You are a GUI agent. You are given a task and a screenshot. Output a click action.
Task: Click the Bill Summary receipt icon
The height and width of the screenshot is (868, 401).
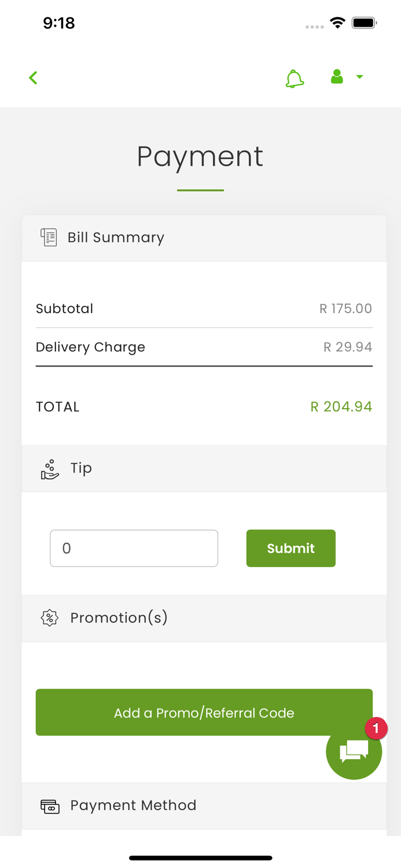pos(49,237)
